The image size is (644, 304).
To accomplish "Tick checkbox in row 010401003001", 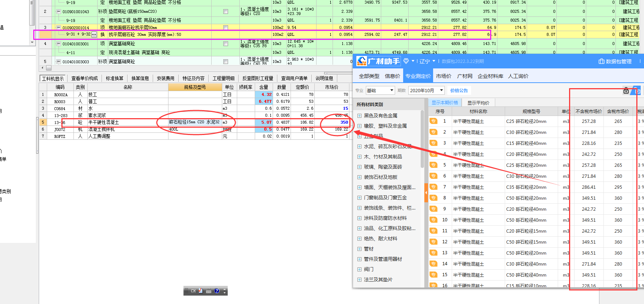I will click(x=226, y=44).
